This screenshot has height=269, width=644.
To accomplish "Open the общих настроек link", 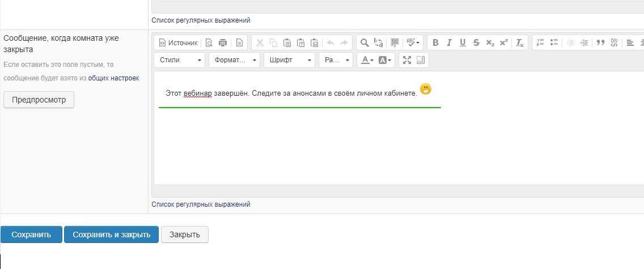I will point(113,78).
